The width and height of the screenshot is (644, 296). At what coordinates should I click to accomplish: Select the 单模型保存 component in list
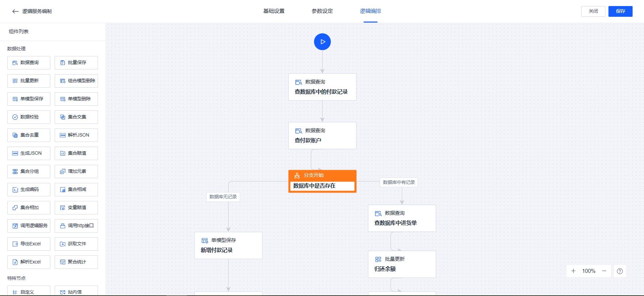29,99
